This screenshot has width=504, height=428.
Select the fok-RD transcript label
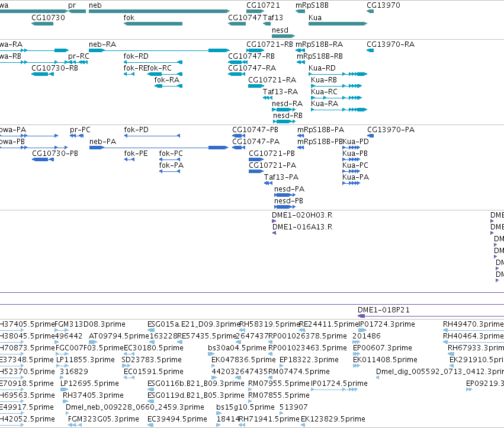[x=136, y=56]
